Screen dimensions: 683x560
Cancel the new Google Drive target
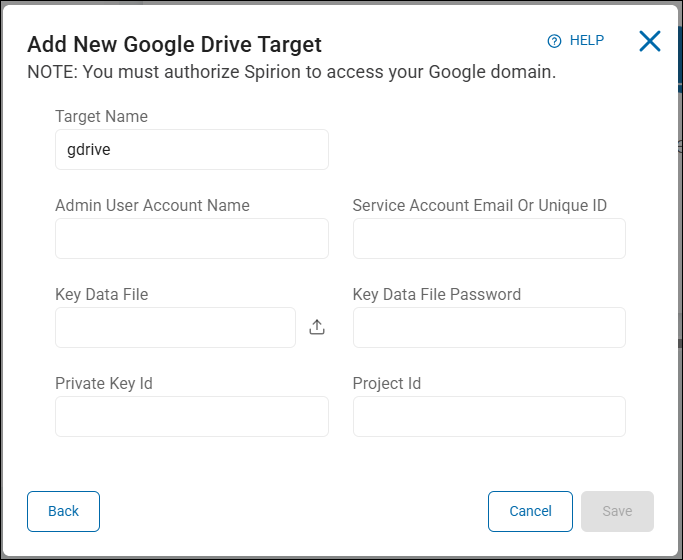530,511
